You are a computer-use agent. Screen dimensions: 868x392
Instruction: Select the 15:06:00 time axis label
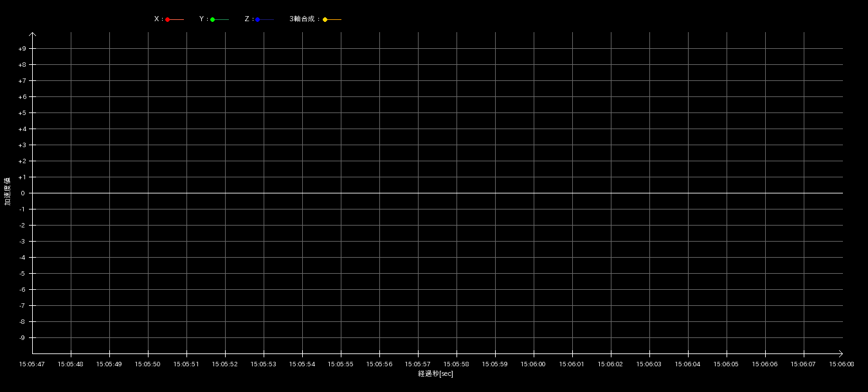click(533, 364)
